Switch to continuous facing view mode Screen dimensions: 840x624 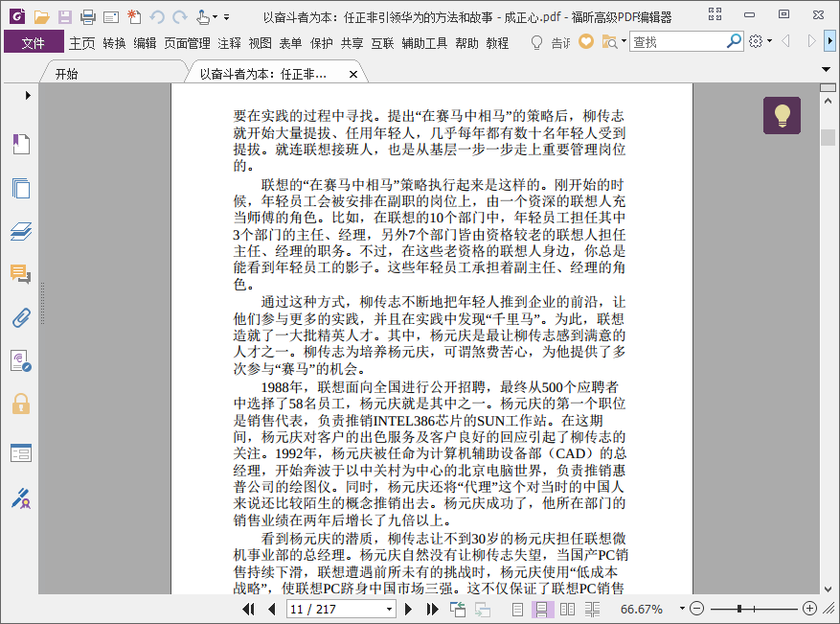tap(593, 609)
